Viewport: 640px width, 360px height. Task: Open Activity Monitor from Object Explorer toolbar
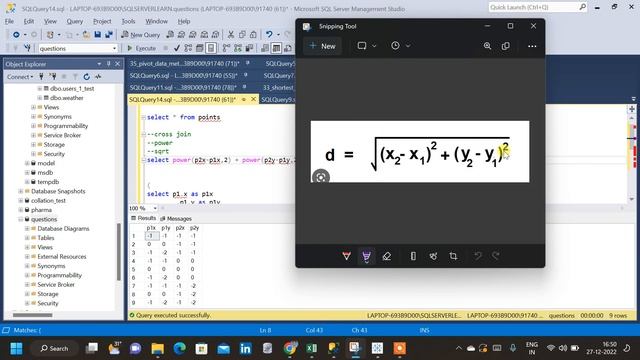point(98,77)
